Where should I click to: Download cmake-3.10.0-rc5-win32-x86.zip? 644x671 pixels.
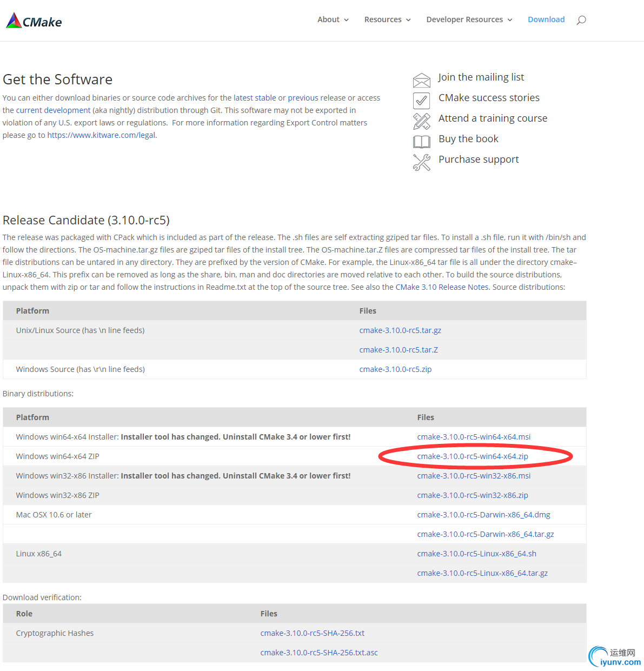click(473, 495)
